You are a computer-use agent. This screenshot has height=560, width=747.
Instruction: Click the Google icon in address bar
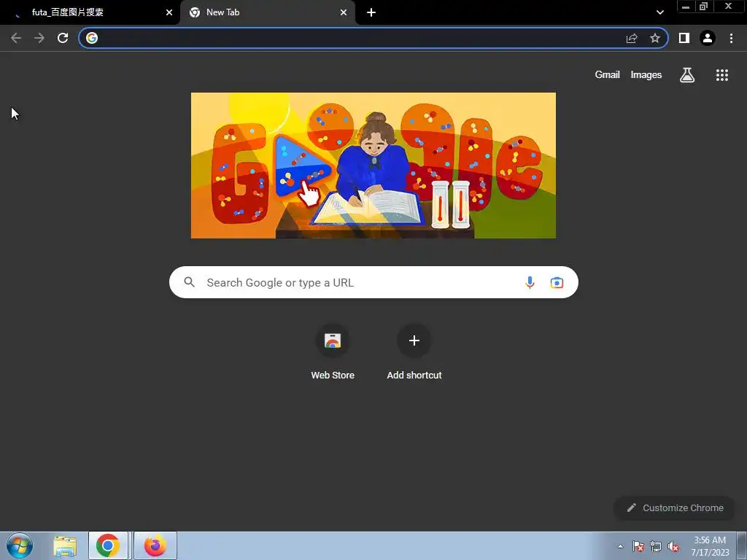[92, 38]
